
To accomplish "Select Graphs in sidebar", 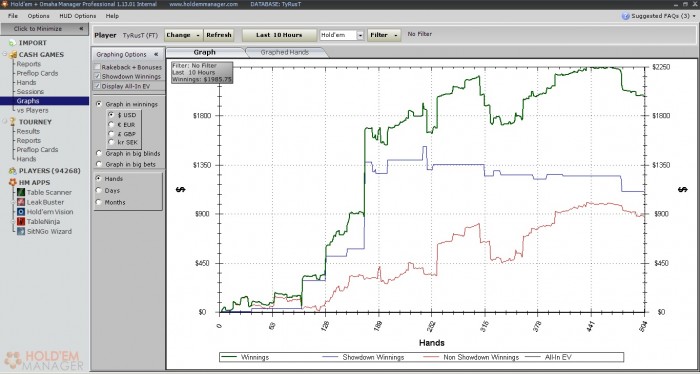I will [45, 101].
